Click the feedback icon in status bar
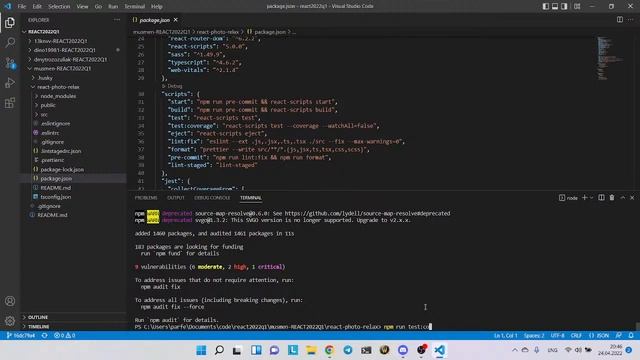Image resolution: width=640 pixels, height=360 pixels. tap(619, 336)
